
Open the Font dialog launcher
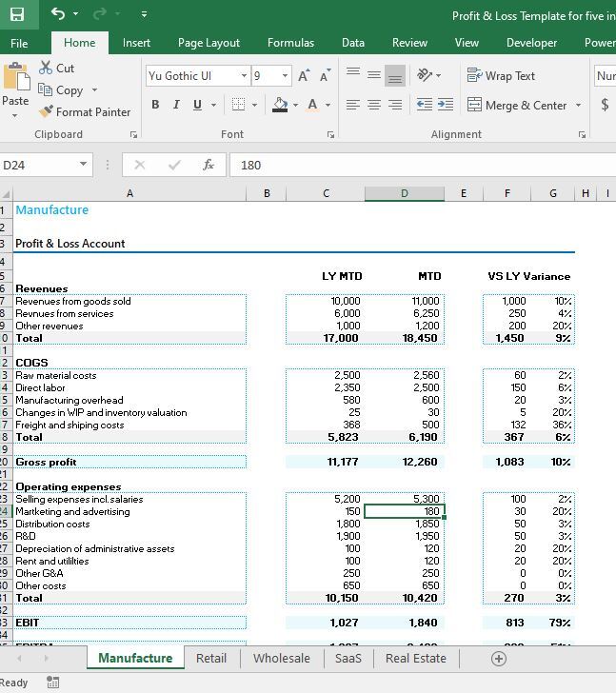330,135
